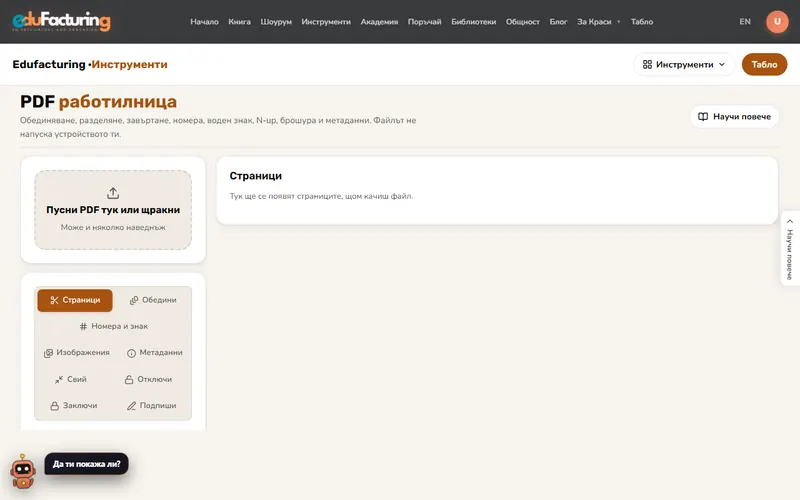
Task: Click the merge icon beside Обедини
Action: tap(134, 300)
